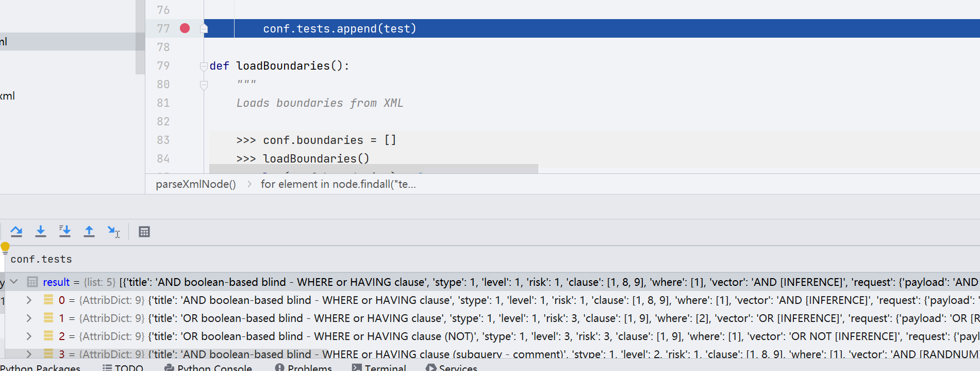Collapse the result list node
Image resolution: width=980 pixels, height=371 pixels.
(14, 282)
